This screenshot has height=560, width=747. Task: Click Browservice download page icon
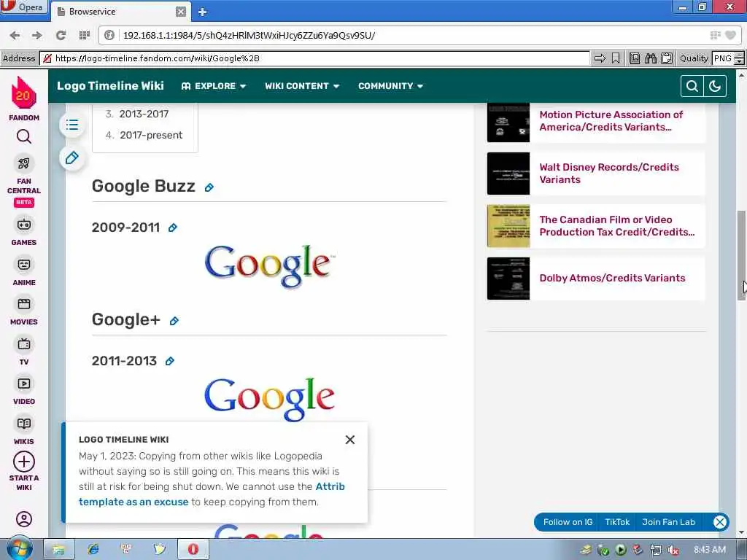click(635, 58)
